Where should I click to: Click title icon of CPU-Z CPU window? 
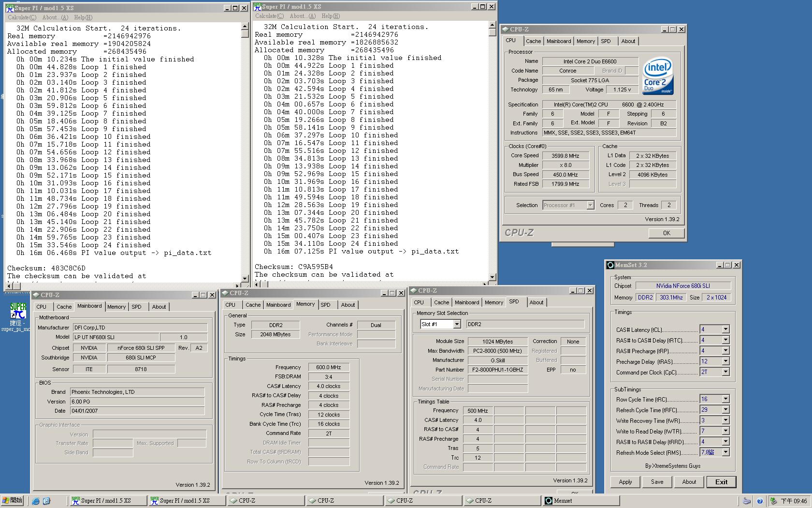506,29
